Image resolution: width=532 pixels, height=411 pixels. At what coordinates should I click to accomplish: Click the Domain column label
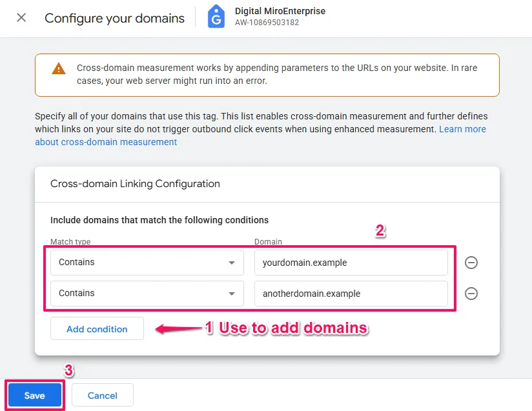[x=268, y=242]
